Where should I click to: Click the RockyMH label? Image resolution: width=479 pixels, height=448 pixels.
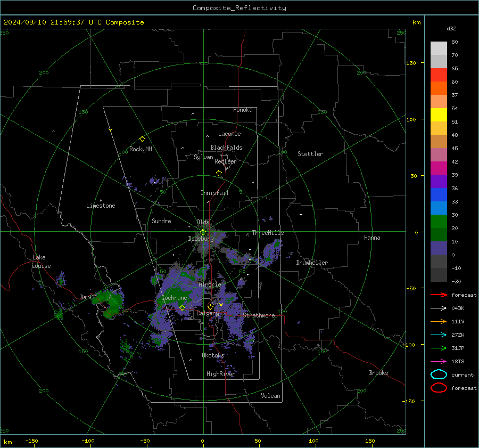coord(141,149)
